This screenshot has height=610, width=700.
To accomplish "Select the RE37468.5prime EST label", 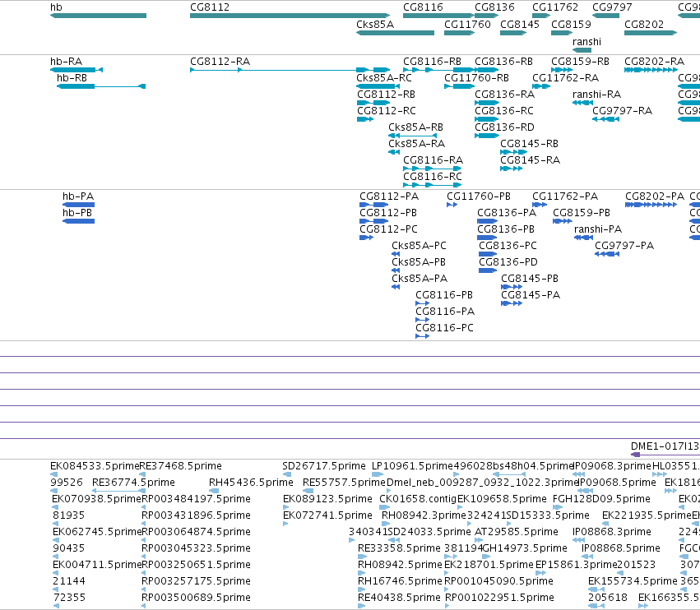I will [x=181, y=466].
